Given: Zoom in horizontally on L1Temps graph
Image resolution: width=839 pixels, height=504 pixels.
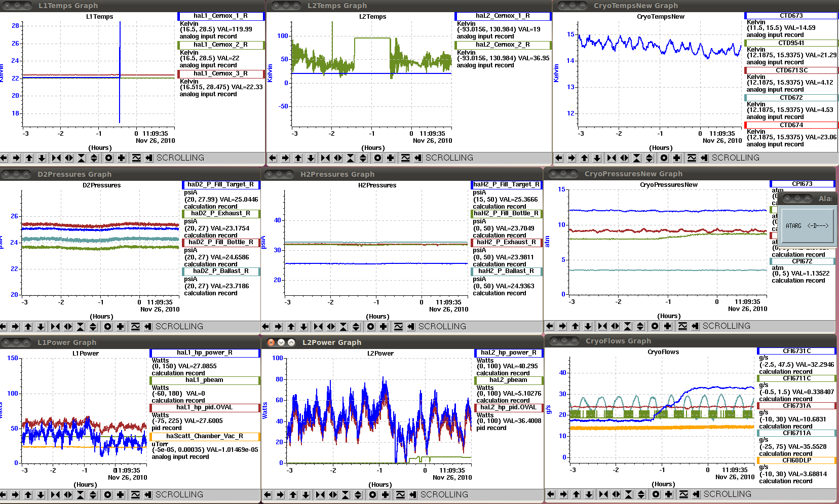Looking at the screenshot, I should point(56,158).
